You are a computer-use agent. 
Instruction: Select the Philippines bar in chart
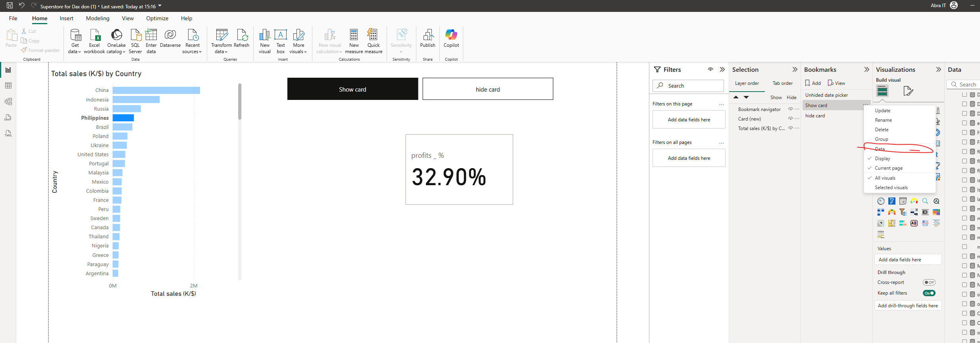click(123, 118)
